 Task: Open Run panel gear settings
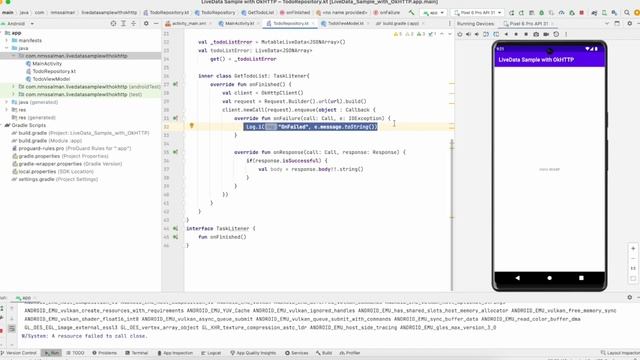629,298
